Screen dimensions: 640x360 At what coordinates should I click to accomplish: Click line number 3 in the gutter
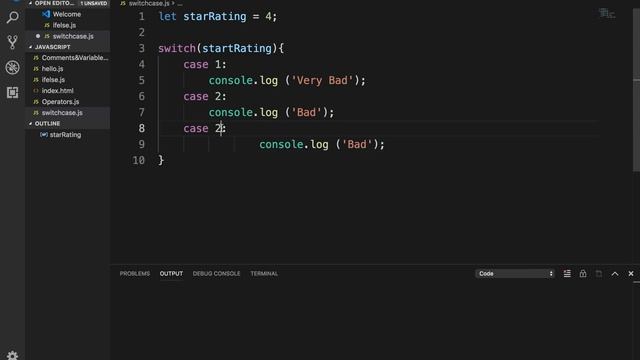click(141, 49)
